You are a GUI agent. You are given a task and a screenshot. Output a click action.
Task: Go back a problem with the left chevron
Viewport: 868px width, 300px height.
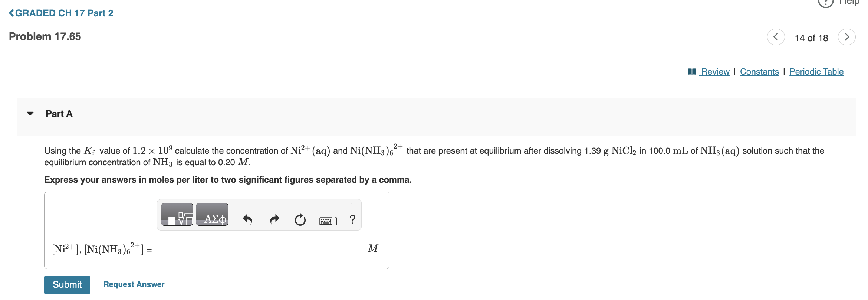776,37
